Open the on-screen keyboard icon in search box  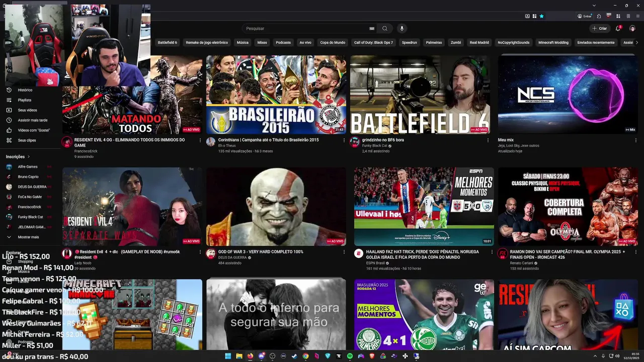coord(372,29)
